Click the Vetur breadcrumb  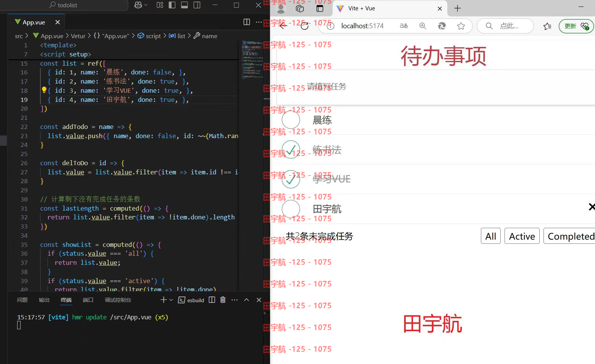78,36
